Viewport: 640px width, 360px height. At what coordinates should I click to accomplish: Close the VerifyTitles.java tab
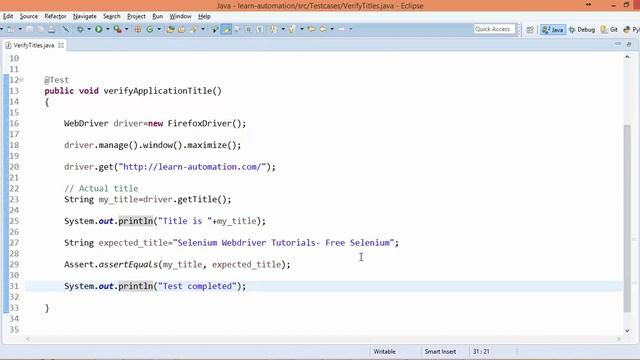(61, 45)
